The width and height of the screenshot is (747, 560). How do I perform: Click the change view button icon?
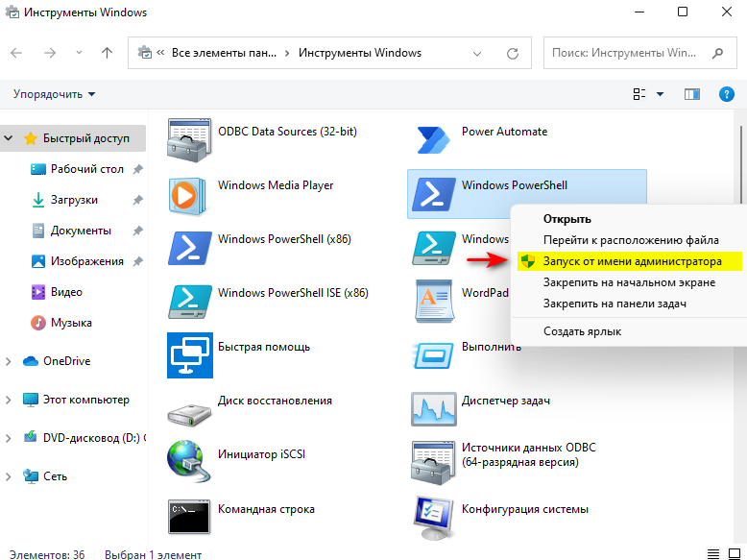[x=639, y=94]
